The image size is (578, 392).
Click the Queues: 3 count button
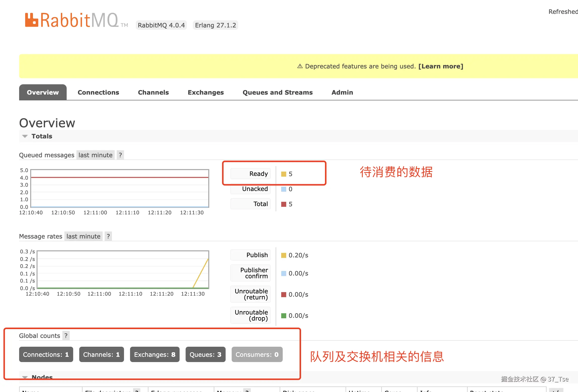tap(205, 355)
